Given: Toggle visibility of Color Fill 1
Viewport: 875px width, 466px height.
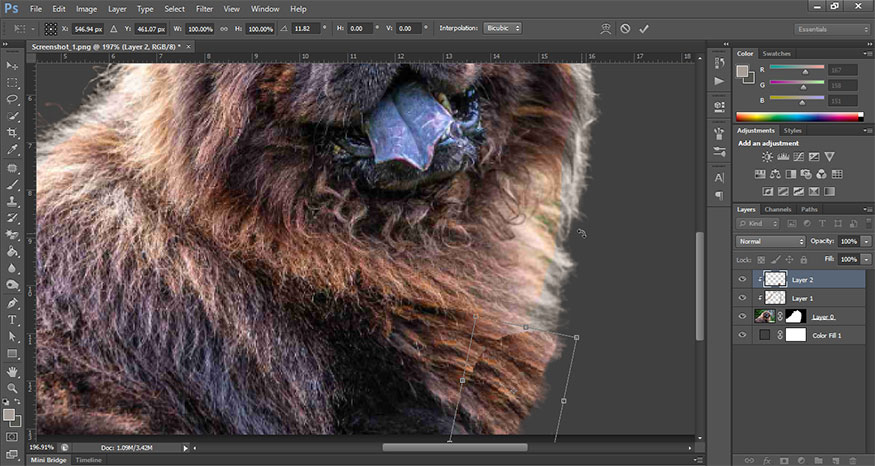Looking at the screenshot, I should point(742,335).
